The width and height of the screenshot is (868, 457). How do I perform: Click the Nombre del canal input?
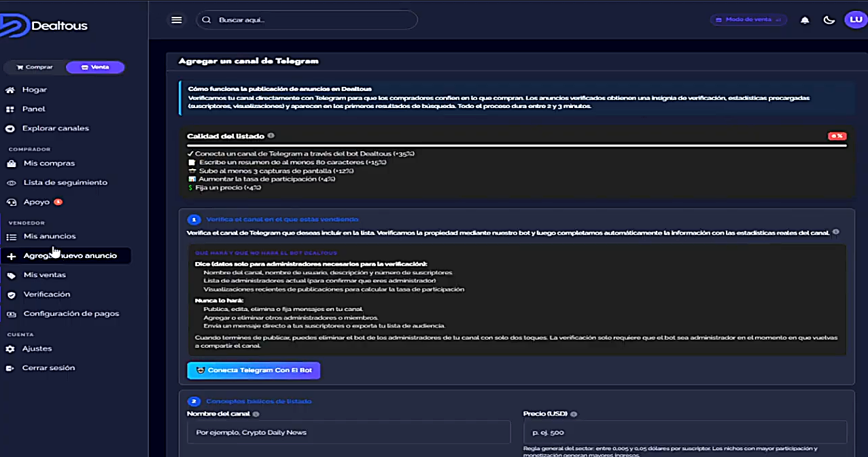pyautogui.click(x=349, y=432)
